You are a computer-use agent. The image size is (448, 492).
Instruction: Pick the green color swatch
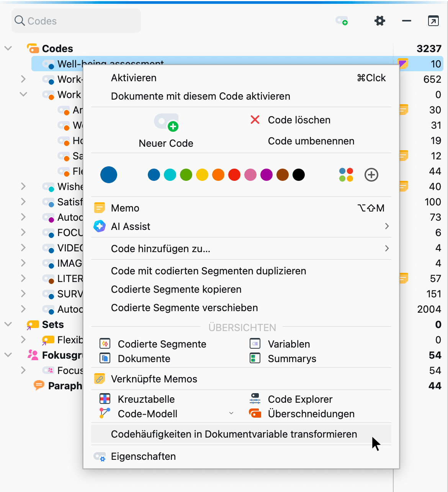(x=186, y=175)
